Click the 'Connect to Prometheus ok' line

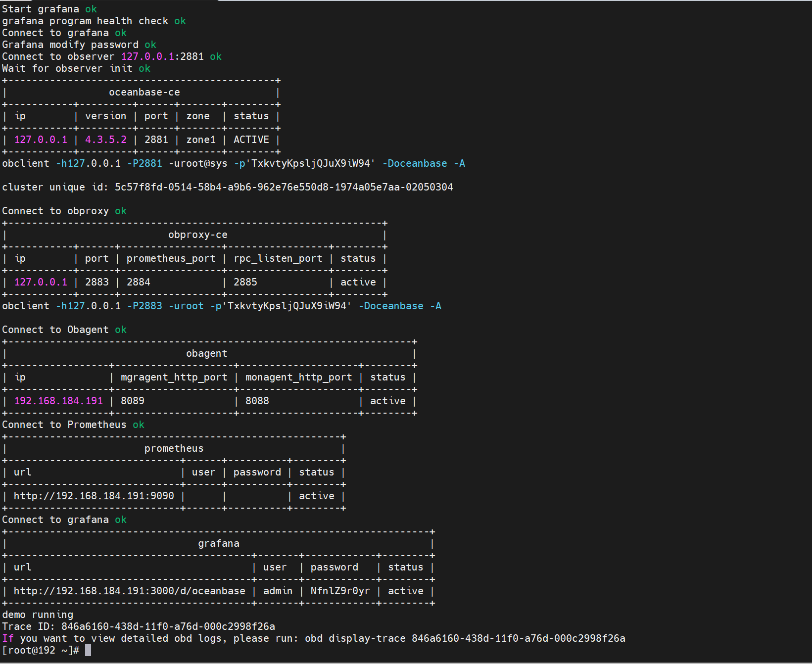point(73,425)
